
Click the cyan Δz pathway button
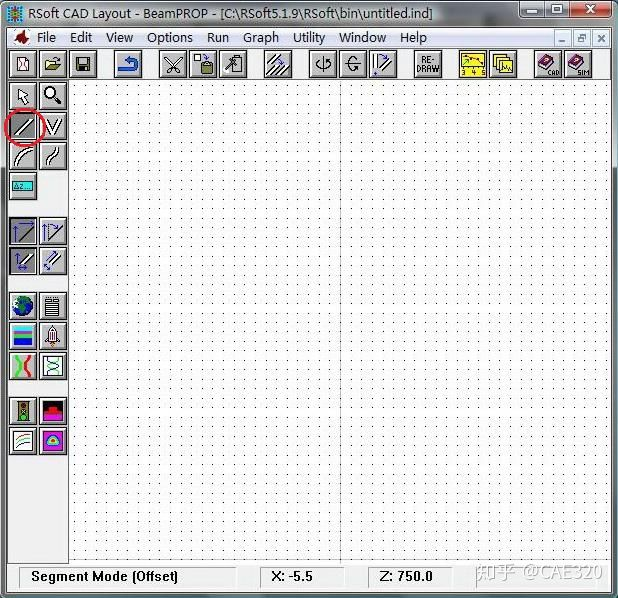(x=23, y=186)
